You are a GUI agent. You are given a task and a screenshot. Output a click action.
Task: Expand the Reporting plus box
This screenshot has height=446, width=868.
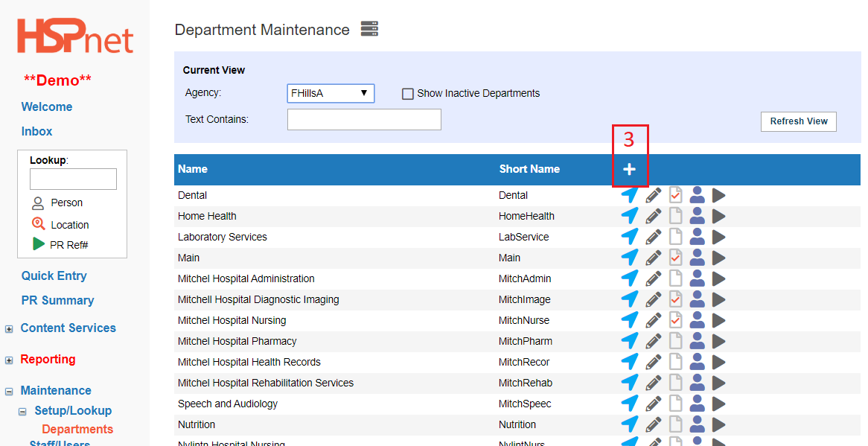pos(9,360)
